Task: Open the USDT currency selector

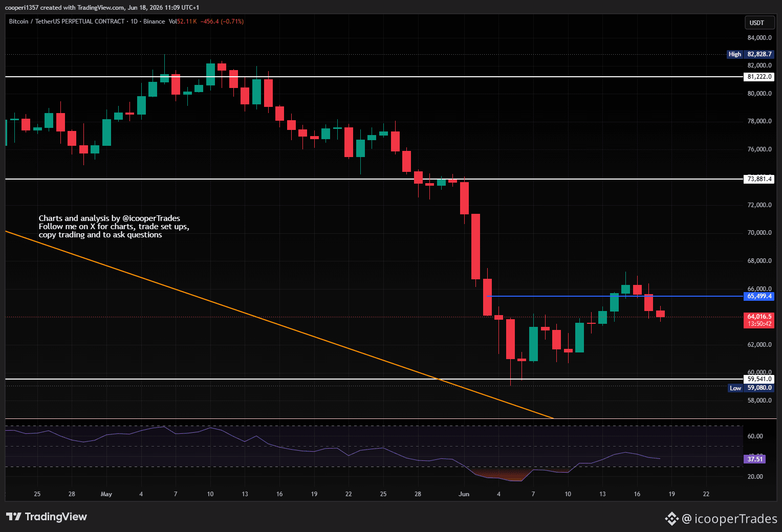Action: click(759, 23)
